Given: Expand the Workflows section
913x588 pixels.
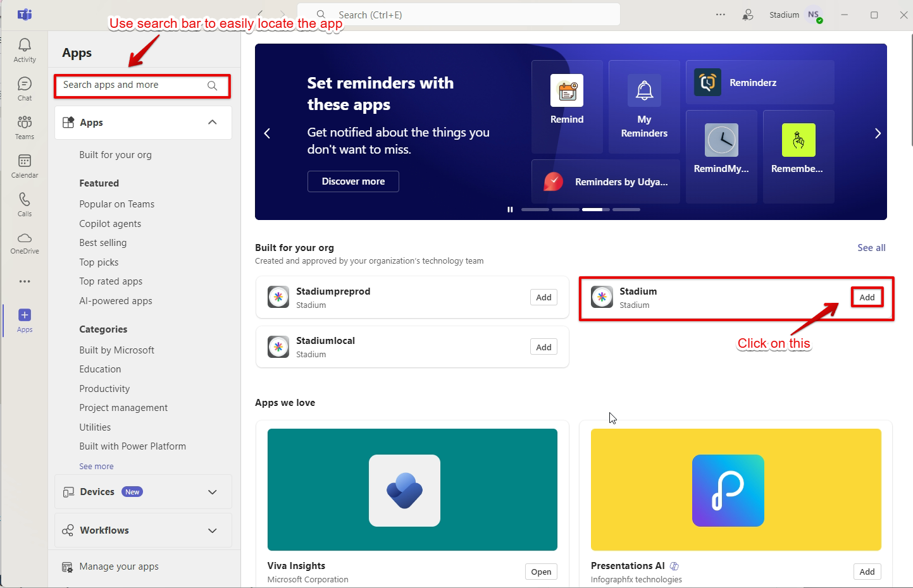Looking at the screenshot, I should tap(143, 530).
